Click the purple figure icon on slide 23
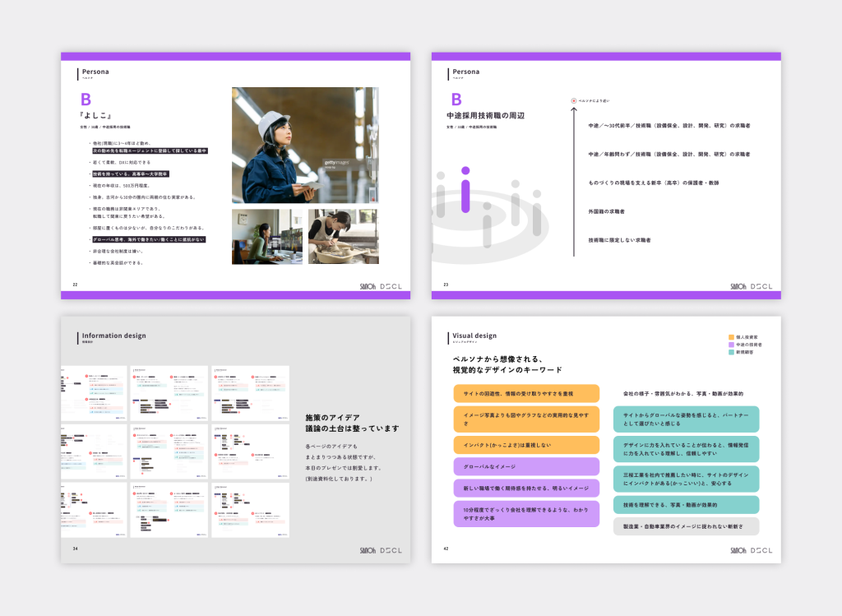This screenshot has width=842, height=616. 465,189
